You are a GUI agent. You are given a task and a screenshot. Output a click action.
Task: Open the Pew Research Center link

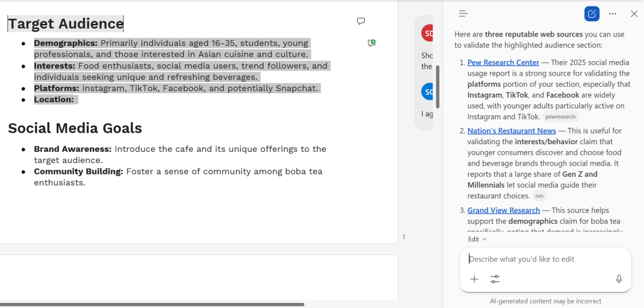(x=503, y=62)
